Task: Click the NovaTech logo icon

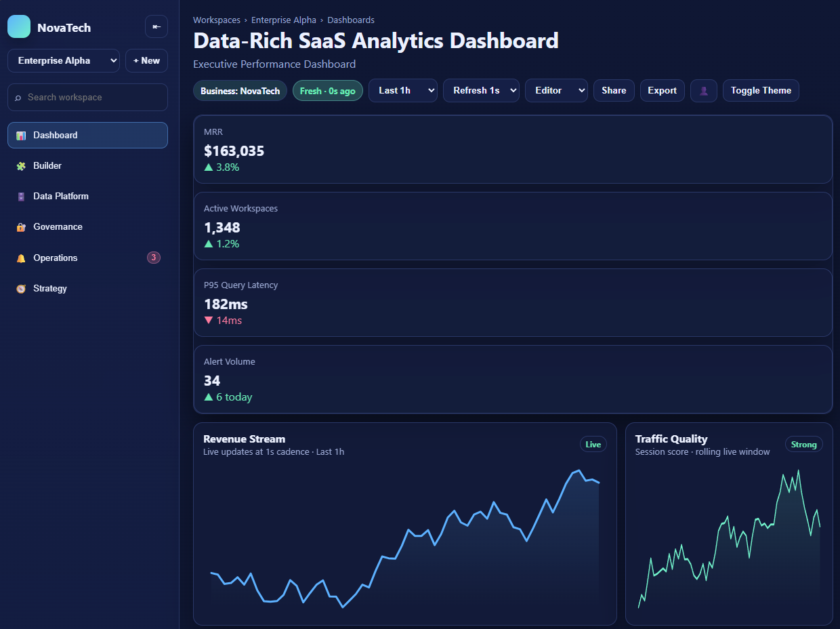Action: 20,26
